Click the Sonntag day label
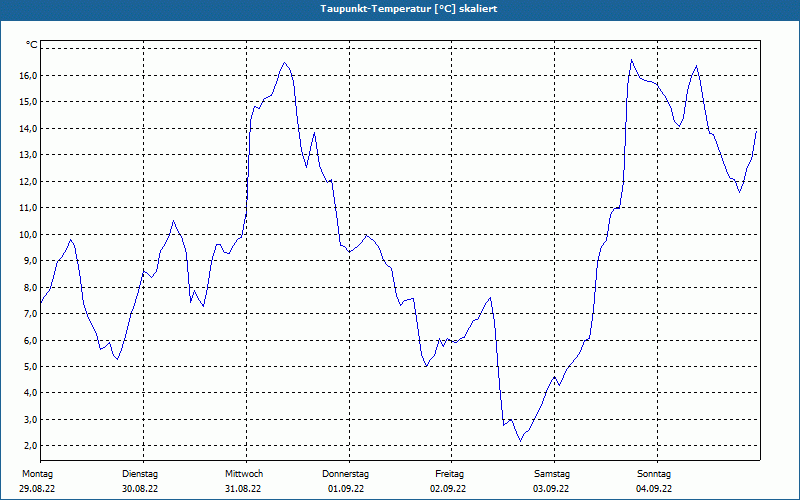This screenshot has width=800, height=500. 654,474
